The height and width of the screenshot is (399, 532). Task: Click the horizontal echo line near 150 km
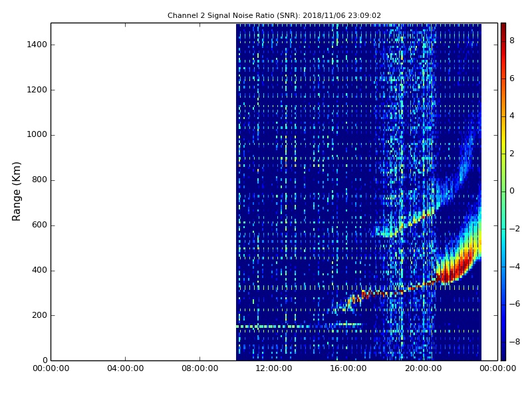pos(299,326)
